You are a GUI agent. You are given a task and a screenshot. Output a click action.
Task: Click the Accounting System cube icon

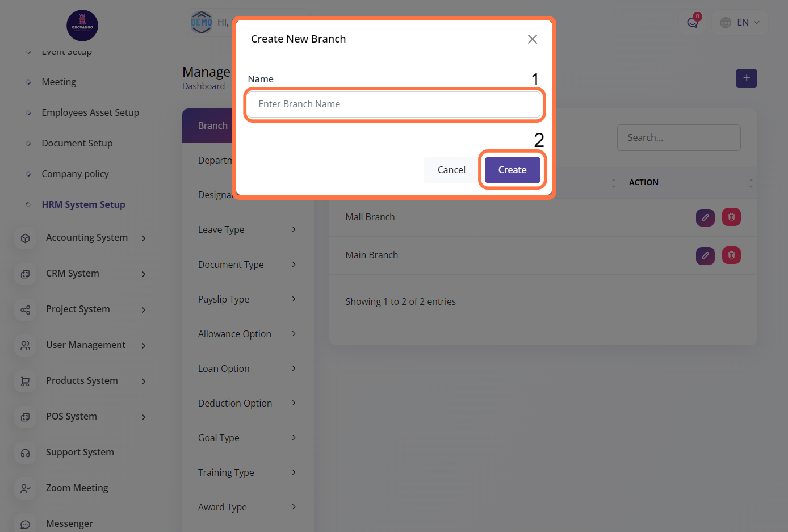click(x=26, y=238)
